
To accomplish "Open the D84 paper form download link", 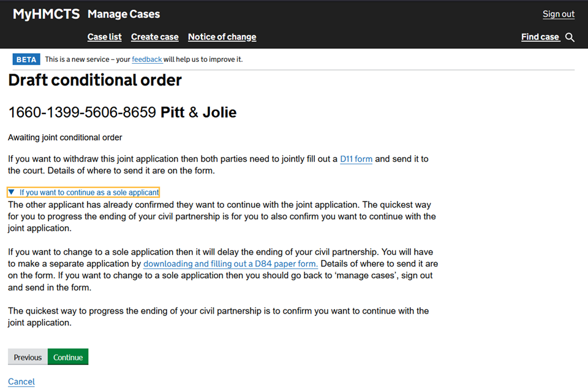I will [230, 264].
